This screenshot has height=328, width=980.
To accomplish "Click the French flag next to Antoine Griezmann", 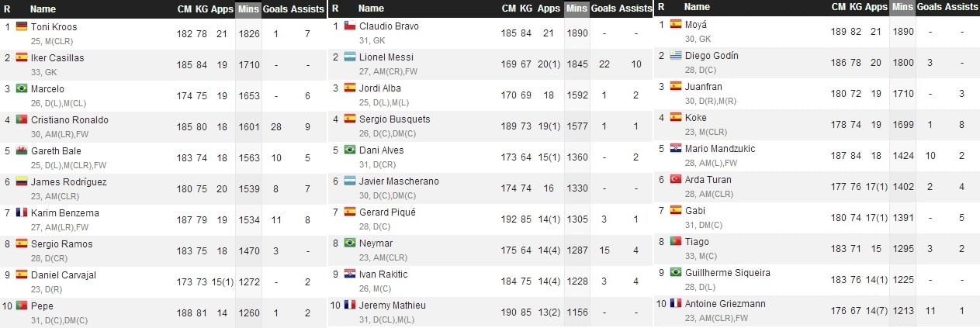I will (676, 303).
